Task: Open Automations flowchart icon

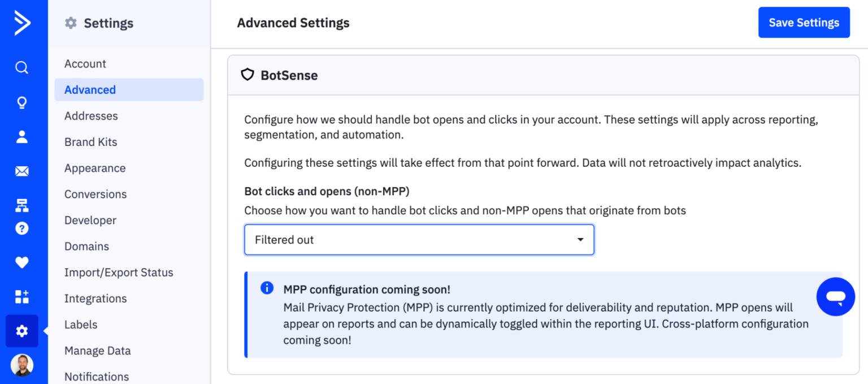Action: click(21, 205)
